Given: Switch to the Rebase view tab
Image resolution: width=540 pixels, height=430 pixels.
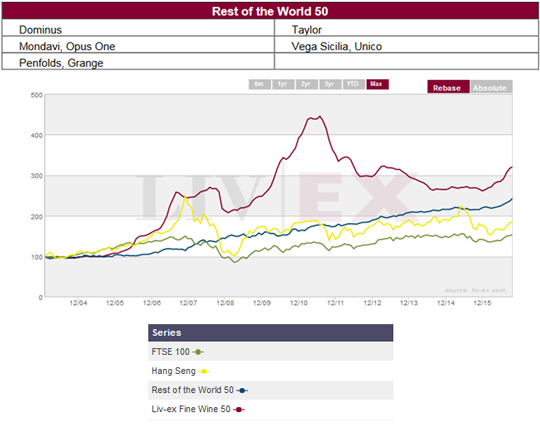Looking at the screenshot, I should tap(448, 87).
